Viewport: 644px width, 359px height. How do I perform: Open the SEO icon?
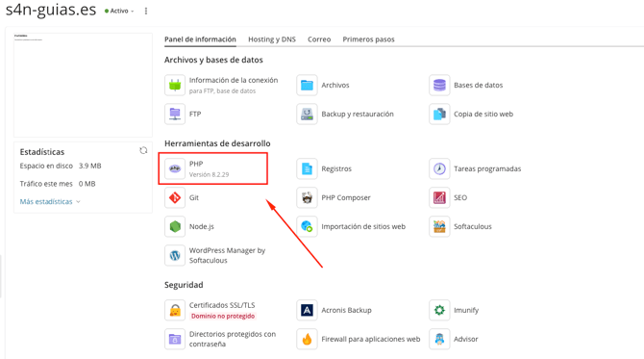click(439, 198)
